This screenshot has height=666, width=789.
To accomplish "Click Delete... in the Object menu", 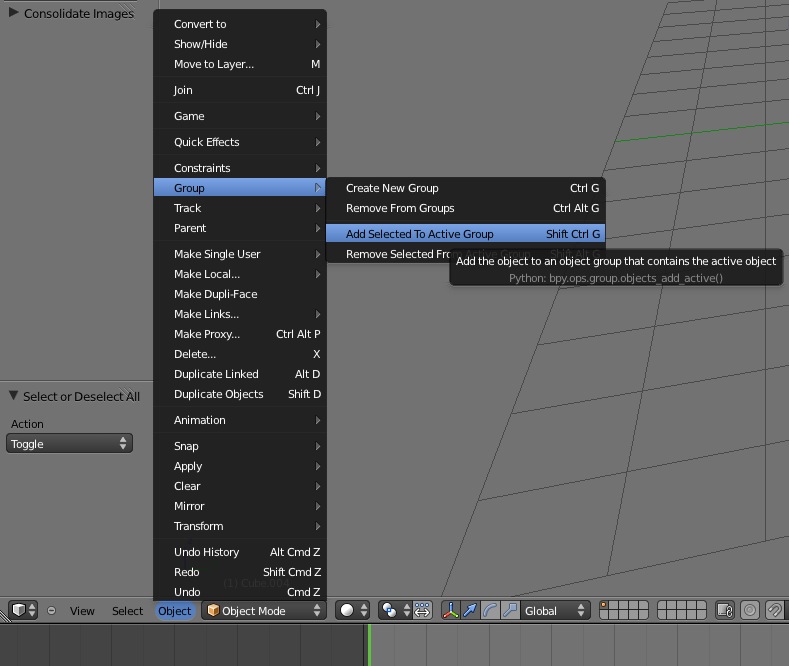I will tap(240, 355).
